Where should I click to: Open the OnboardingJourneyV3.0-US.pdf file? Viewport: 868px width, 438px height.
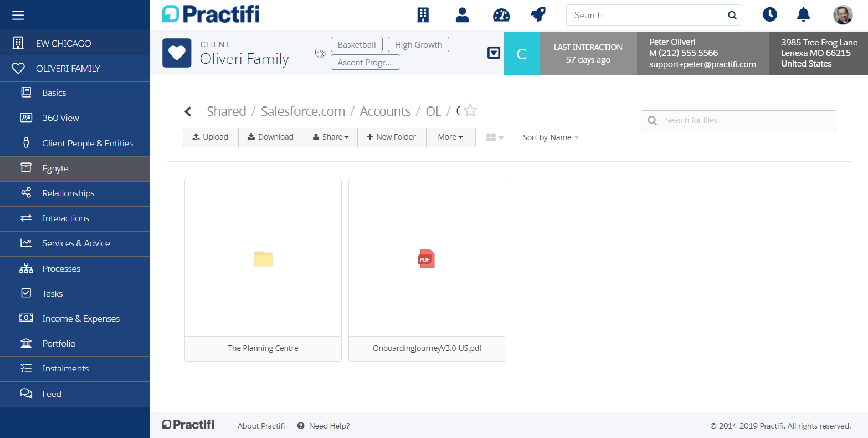pos(427,270)
